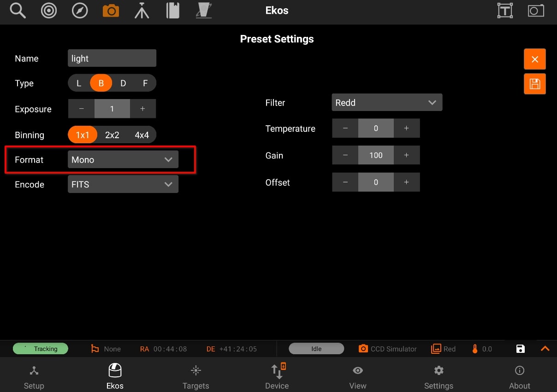The height and width of the screenshot is (392, 557).
Task: Click the framing text-box icon at top right
Action: click(505, 11)
